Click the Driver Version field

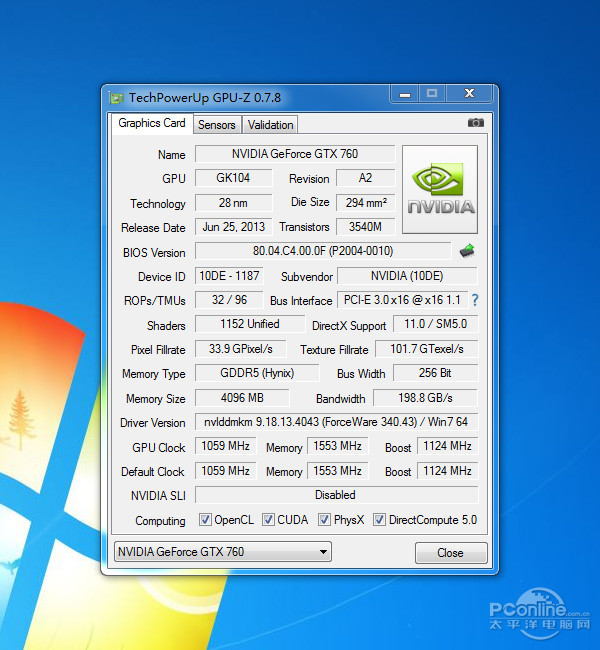[335, 423]
